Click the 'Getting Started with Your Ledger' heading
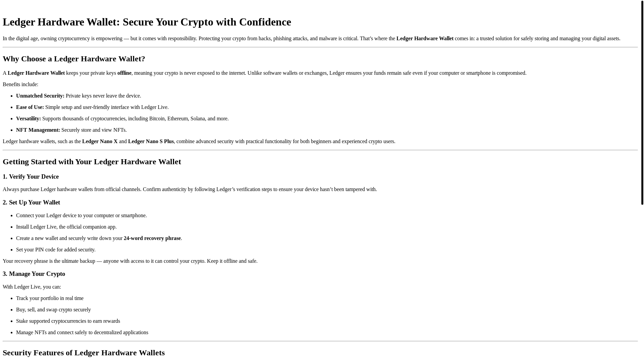This screenshot has height=362, width=644. click(92, 162)
